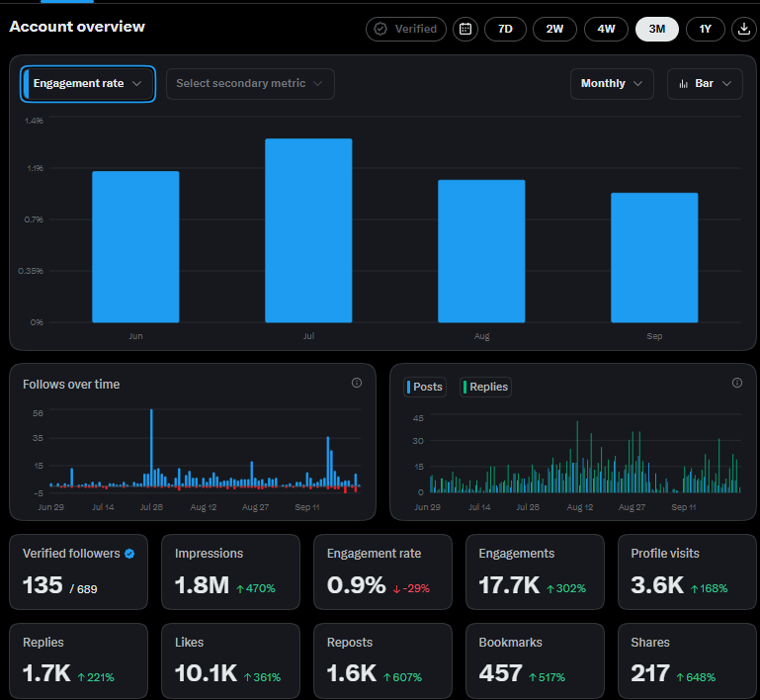This screenshot has width=760, height=700.
Task: Click the Account overview heading
Action: coord(77,27)
